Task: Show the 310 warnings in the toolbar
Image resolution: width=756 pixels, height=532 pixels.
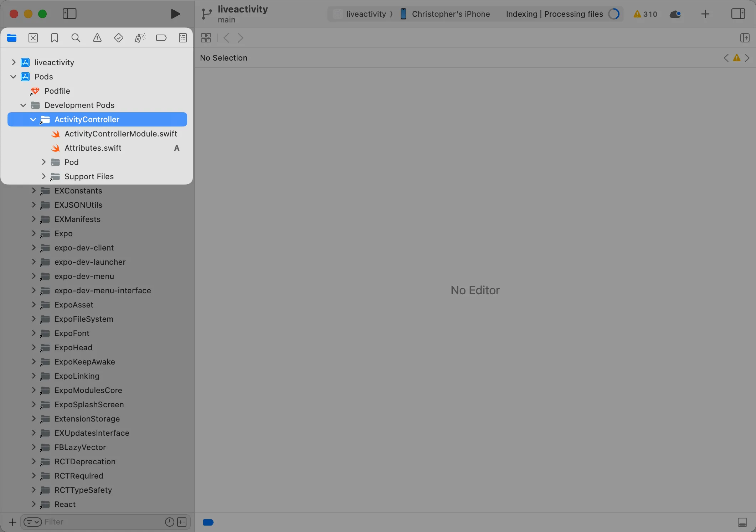Action: pos(645,14)
